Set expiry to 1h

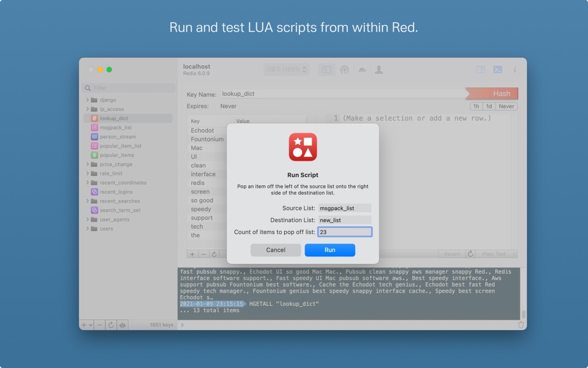[x=476, y=107]
